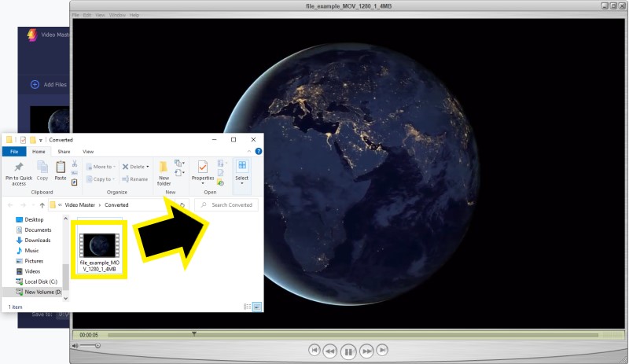Viewport: 629px width, 364px height.
Task: Create a New folder
Action: pos(164,174)
